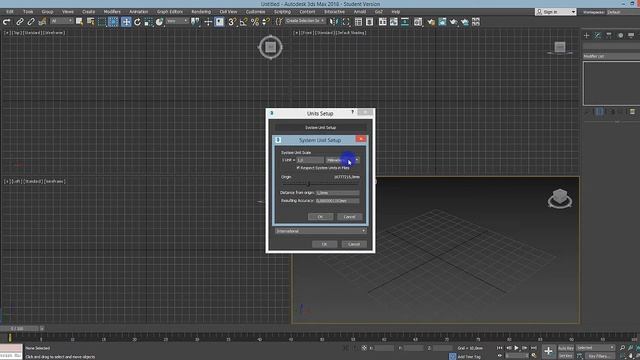Click the Add Time Tag label
The width and height of the screenshot is (640, 360).
click(469, 357)
